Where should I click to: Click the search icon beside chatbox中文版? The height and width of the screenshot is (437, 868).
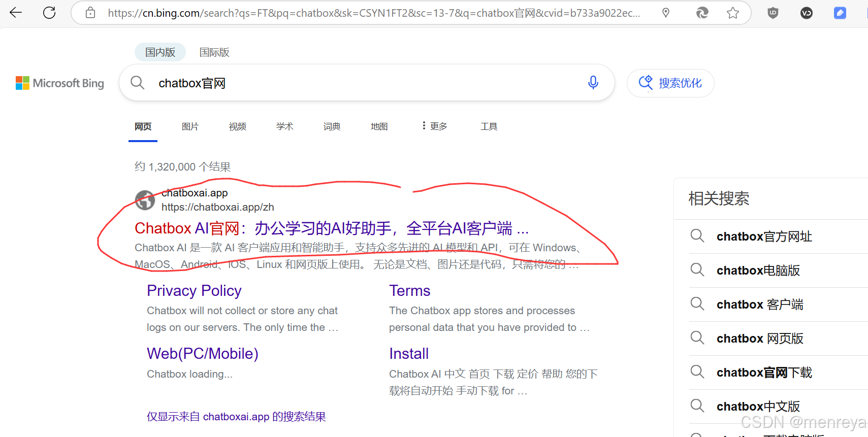click(697, 406)
